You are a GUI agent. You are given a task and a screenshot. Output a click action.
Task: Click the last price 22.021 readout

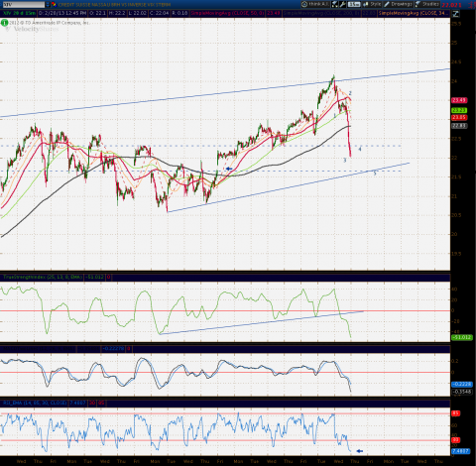tap(451, 5)
